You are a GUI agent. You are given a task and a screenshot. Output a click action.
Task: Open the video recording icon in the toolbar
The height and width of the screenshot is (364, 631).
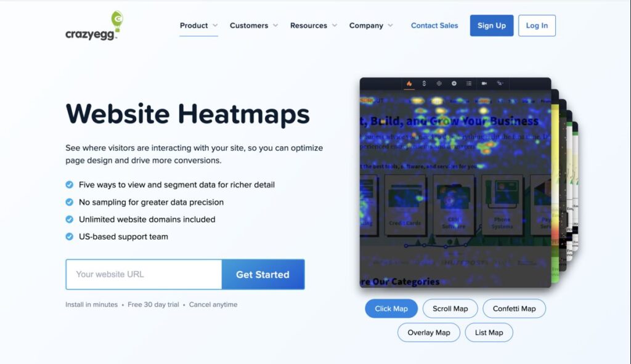(x=484, y=83)
